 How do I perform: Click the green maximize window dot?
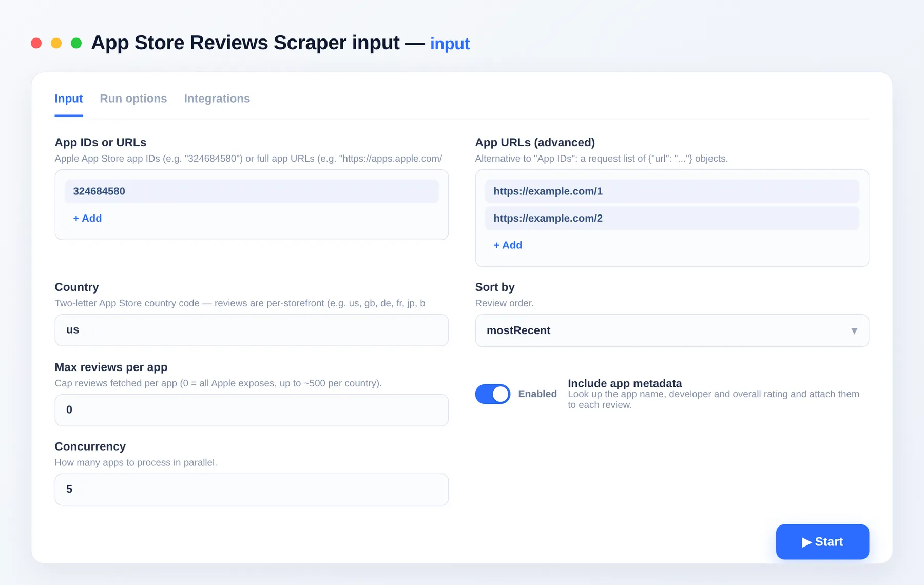pos(76,43)
